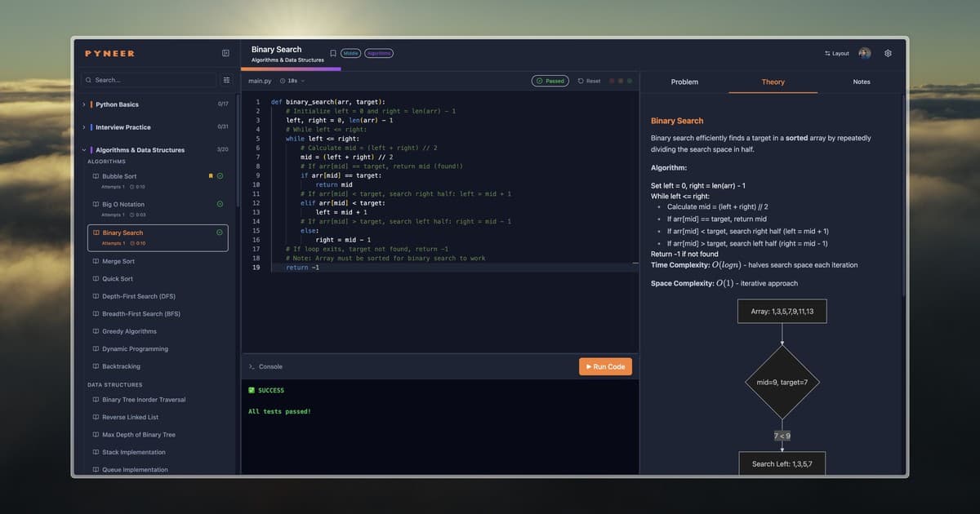Image resolution: width=980 pixels, height=514 pixels.
Task: Click the progress bar under main.py
Action: [x=292, y=70]
